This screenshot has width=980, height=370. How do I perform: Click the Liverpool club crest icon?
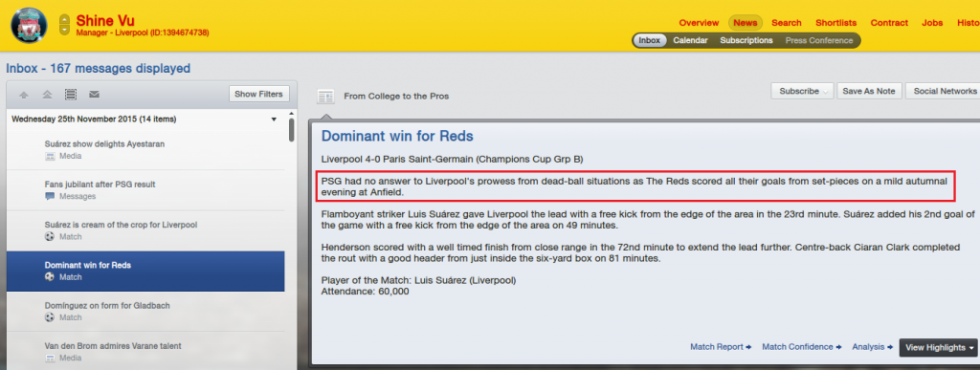point(29,25)
